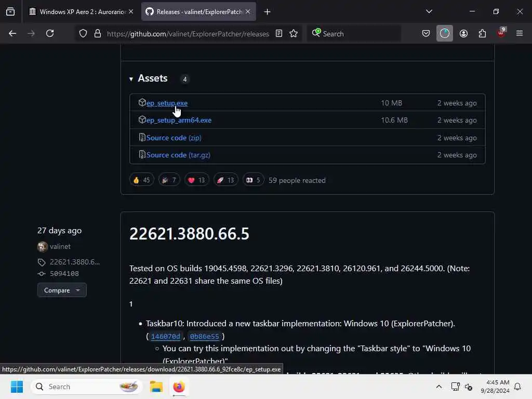Open tracking protection shield icon
Image resolution: width=532 pixels, height=399 pixels.
point(83,33)
